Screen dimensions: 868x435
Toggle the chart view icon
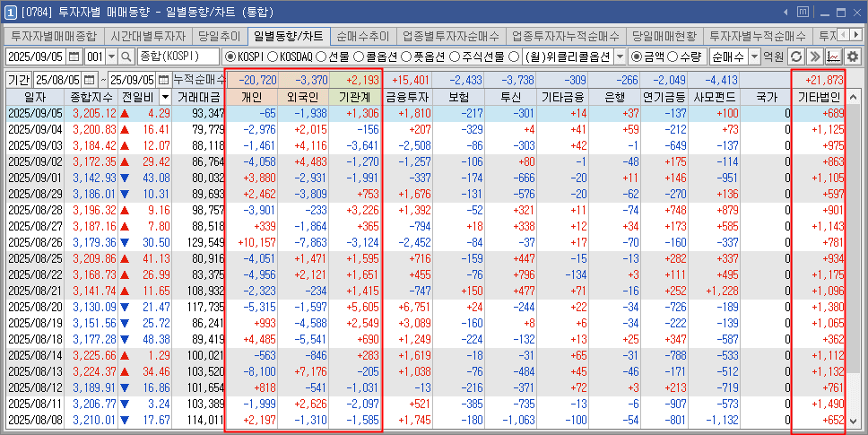[834, 57]
